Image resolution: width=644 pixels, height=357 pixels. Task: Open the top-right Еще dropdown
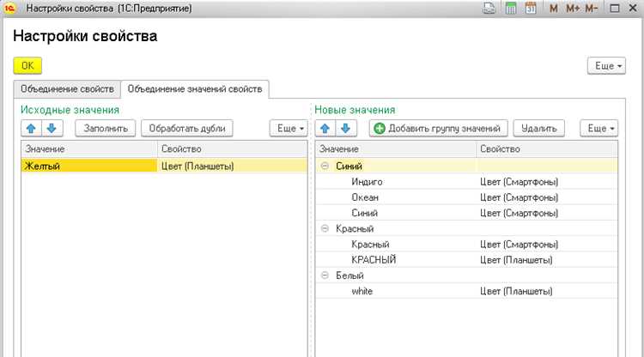tap(606, 66)
